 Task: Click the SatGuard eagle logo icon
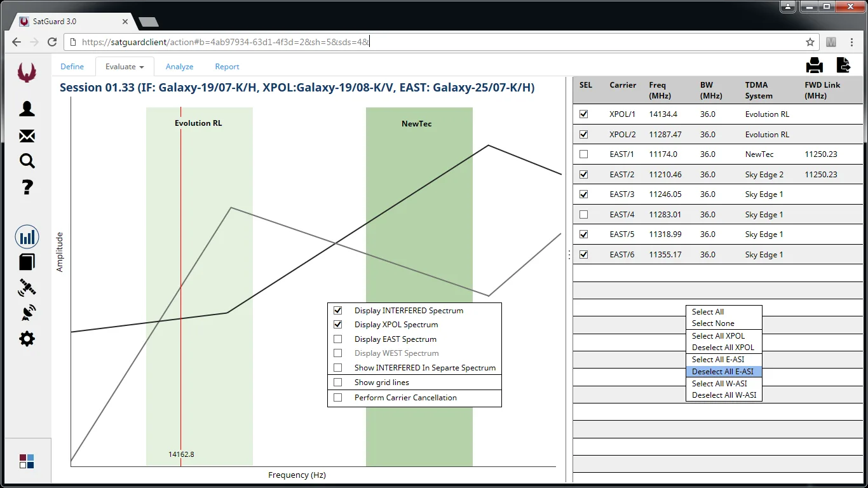27,72
